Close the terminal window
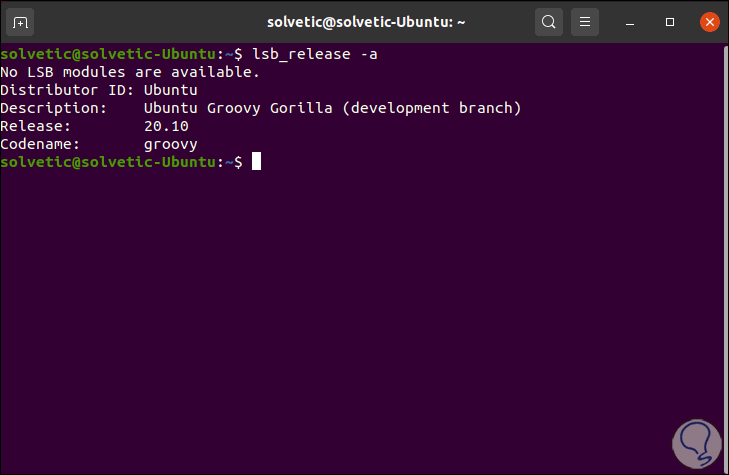Image resolution: width=729 pixels, height=475 pixels. click(709, 22)
